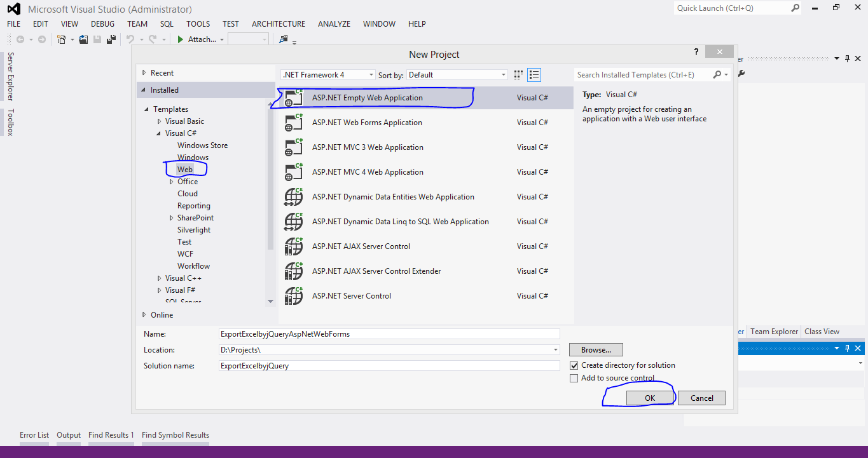Expand the SharePoint tree node
The height and width of the screenshot is (458, 868).
point(172,218)
